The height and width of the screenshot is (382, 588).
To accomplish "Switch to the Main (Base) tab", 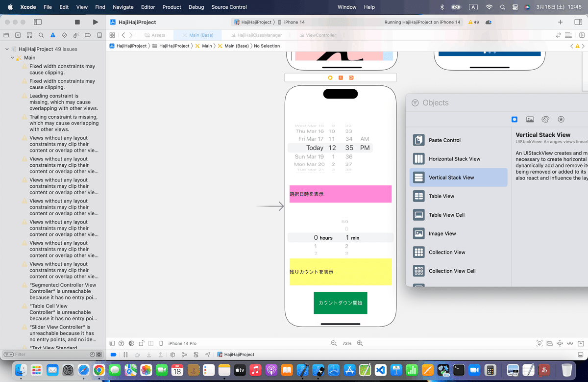I will pos(198,35).
